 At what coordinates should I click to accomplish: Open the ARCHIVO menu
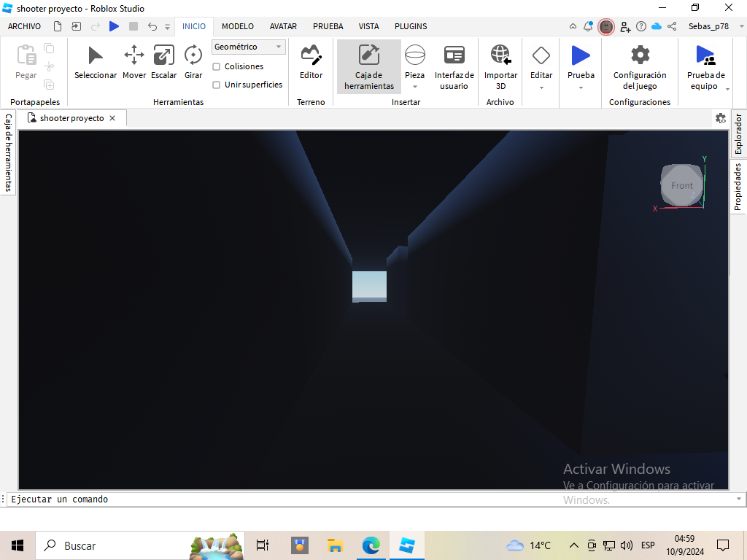click(24, 26)
